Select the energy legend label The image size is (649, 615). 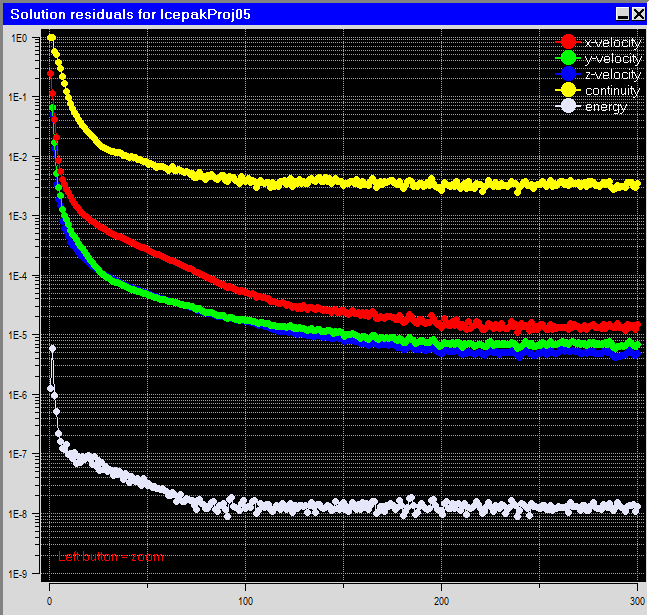pyautogui.click(x=606, y=107)
